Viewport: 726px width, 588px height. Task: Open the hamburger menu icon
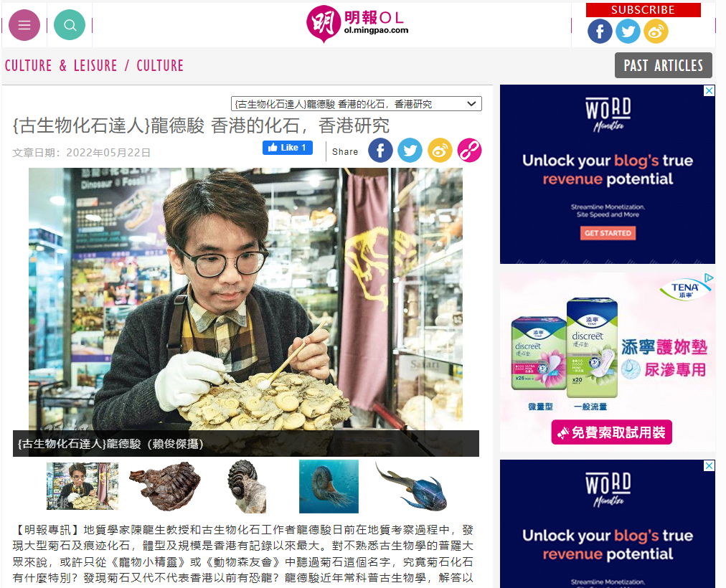tap(24, 25)
